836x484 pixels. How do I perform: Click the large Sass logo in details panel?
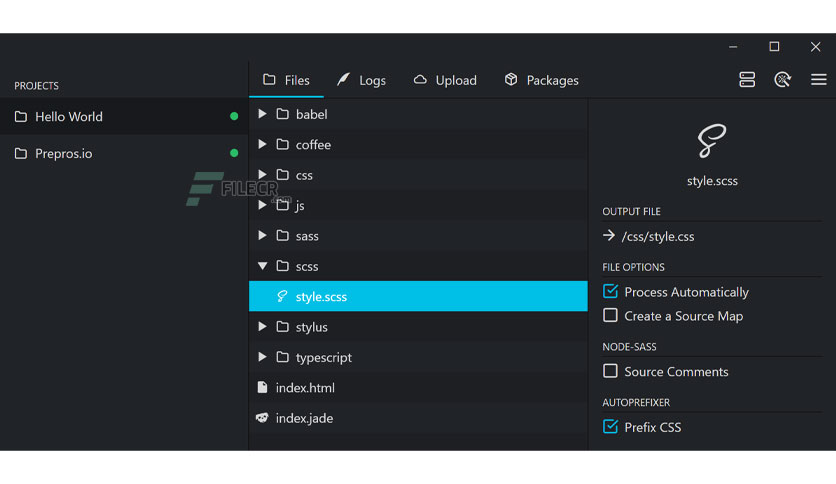point(712,141)
